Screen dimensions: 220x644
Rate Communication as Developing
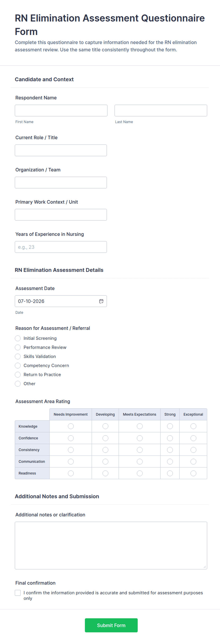pyautogui.click(x=105, y=461)
